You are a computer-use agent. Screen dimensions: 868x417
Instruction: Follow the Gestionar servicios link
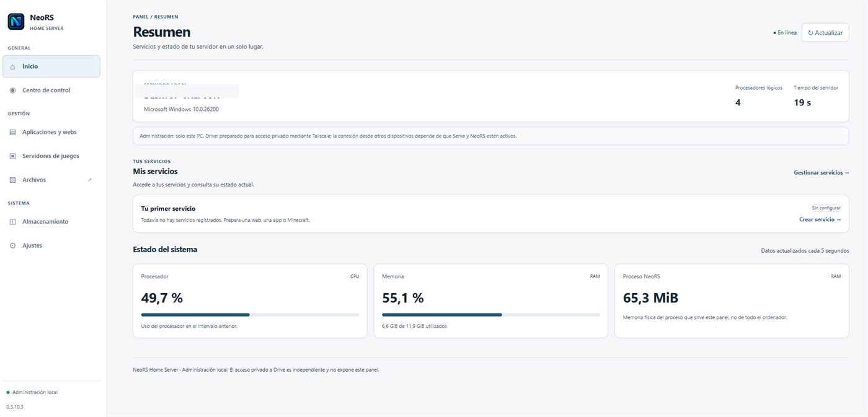[821, 172]
